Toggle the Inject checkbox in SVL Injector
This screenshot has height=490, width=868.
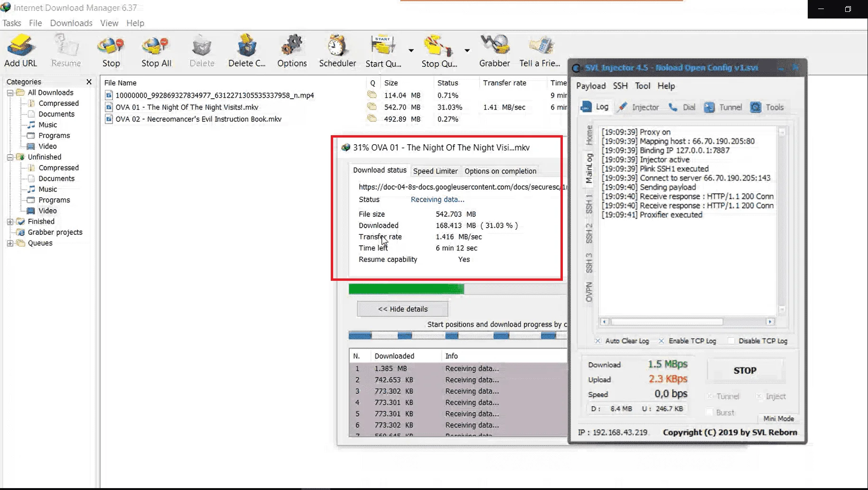(759, 396)
